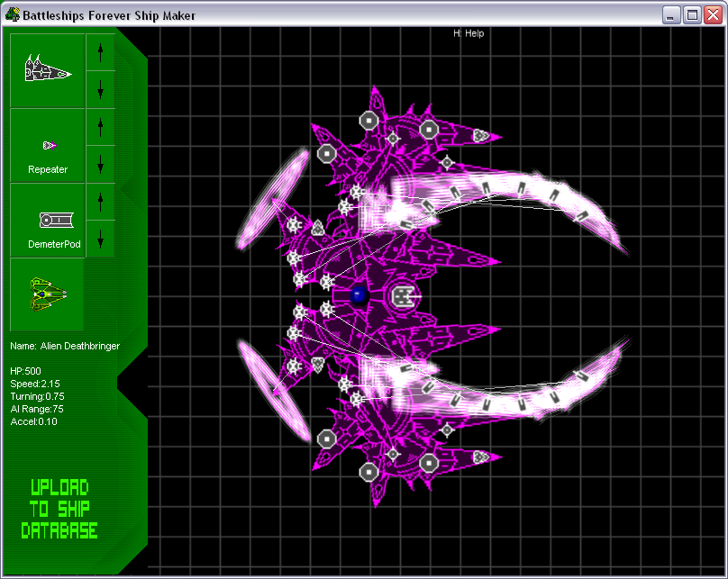This screenshot has height=579, width=728.
Task: Click the down arrow next to DemeterPod
Action: pos(100,239)
